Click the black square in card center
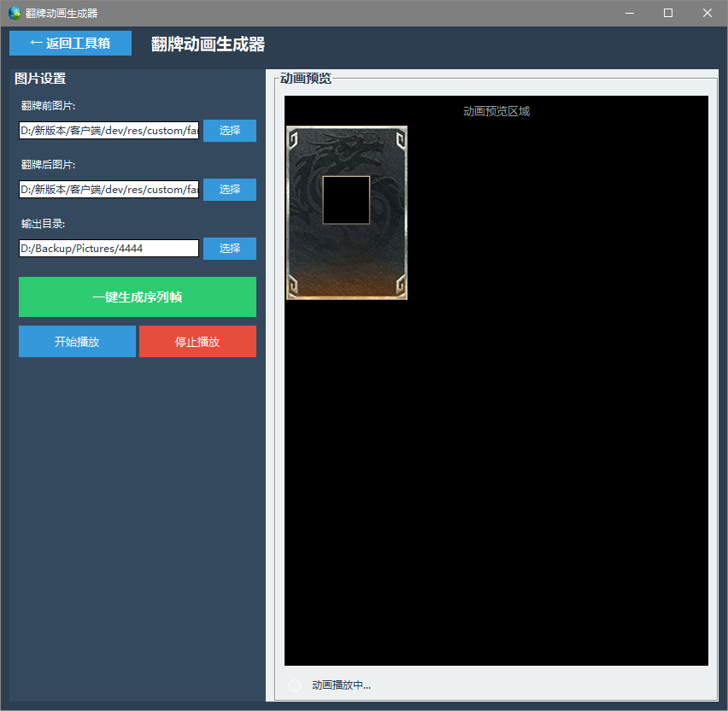This screenshot has width=728, height=711. (x=346, y=200)
